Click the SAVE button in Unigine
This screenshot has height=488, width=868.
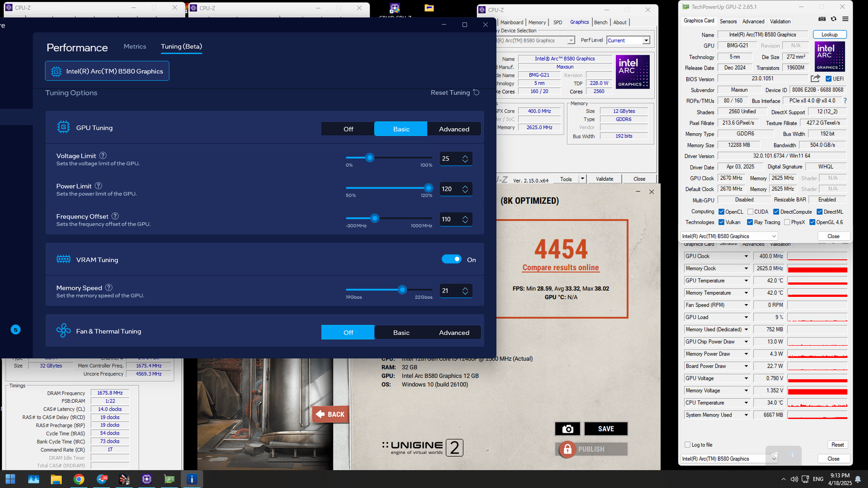click(x=606, y=429)
